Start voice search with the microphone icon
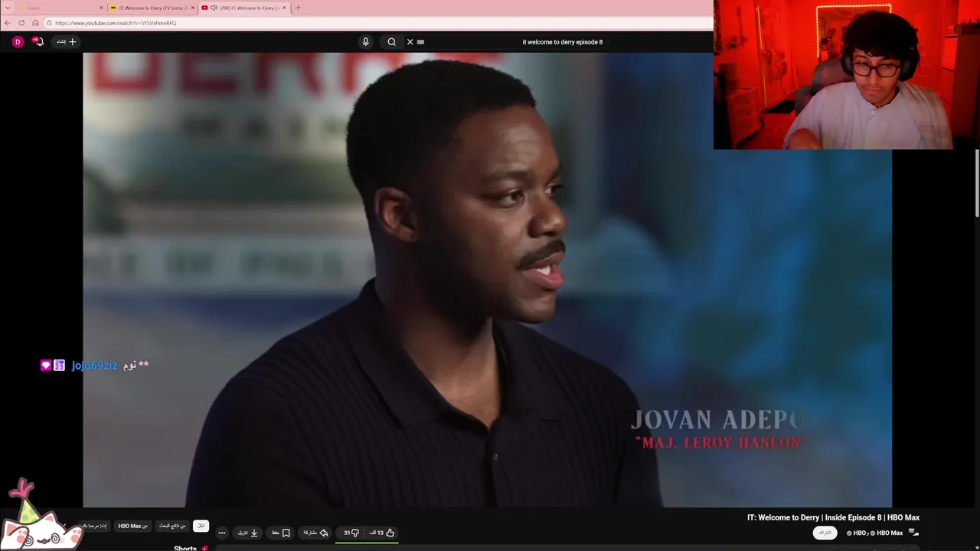 click(x=365, y=42)
